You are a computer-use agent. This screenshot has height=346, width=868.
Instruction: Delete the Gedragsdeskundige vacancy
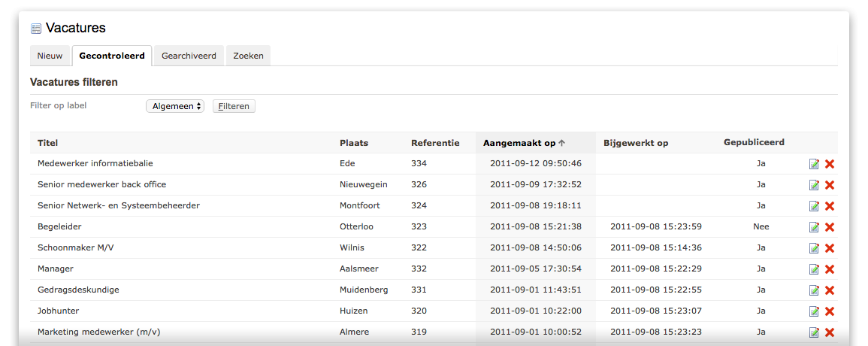click(x=829, y=290)
